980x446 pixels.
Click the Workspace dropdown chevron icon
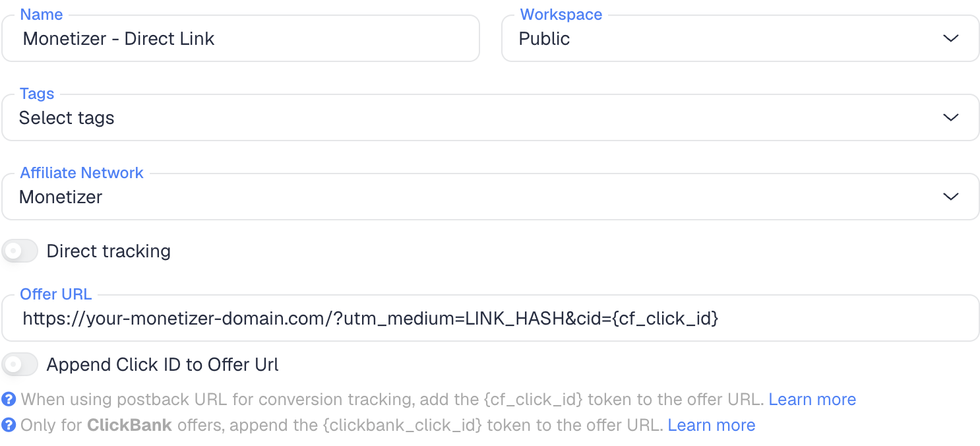pos(950,38)
